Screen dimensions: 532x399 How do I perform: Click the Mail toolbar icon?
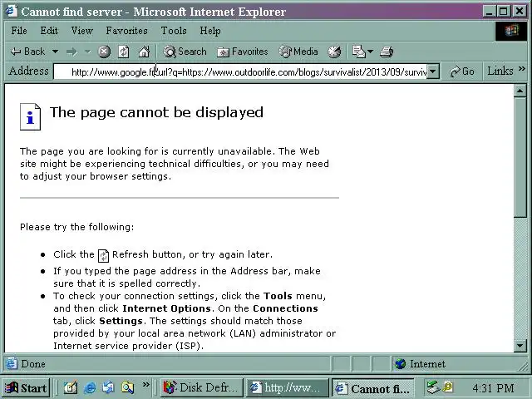click(x=358, y=52)
